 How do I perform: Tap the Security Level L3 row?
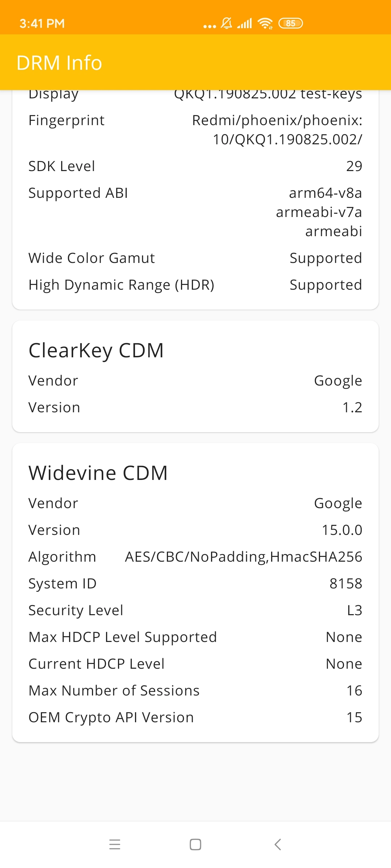(x=195, y=610)
